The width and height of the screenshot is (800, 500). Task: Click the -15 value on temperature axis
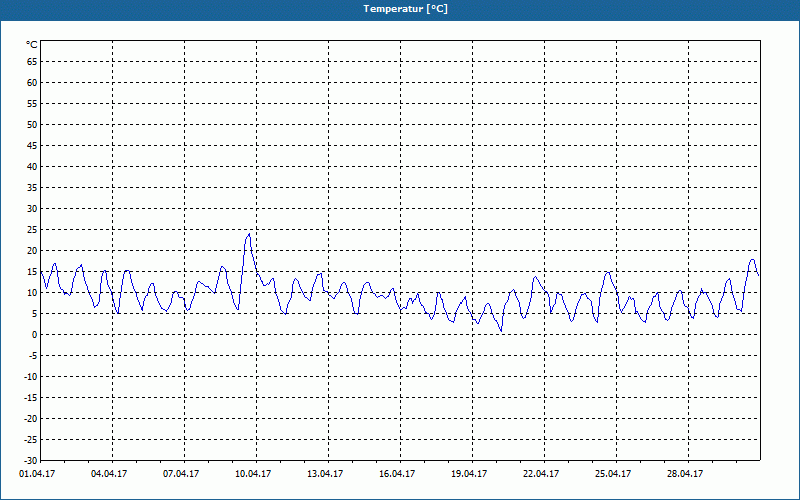(31, 397)
